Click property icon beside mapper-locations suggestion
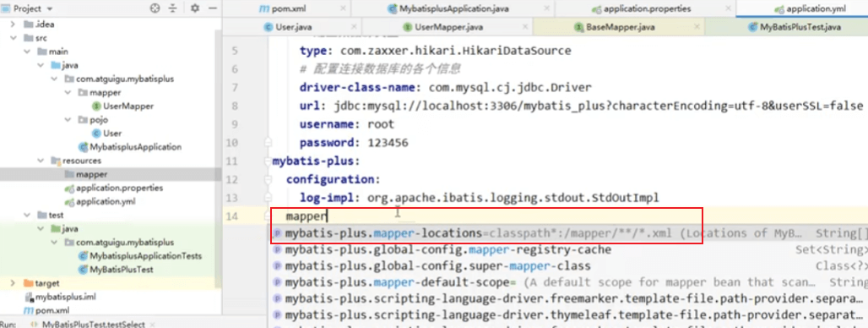 [277, 233]
